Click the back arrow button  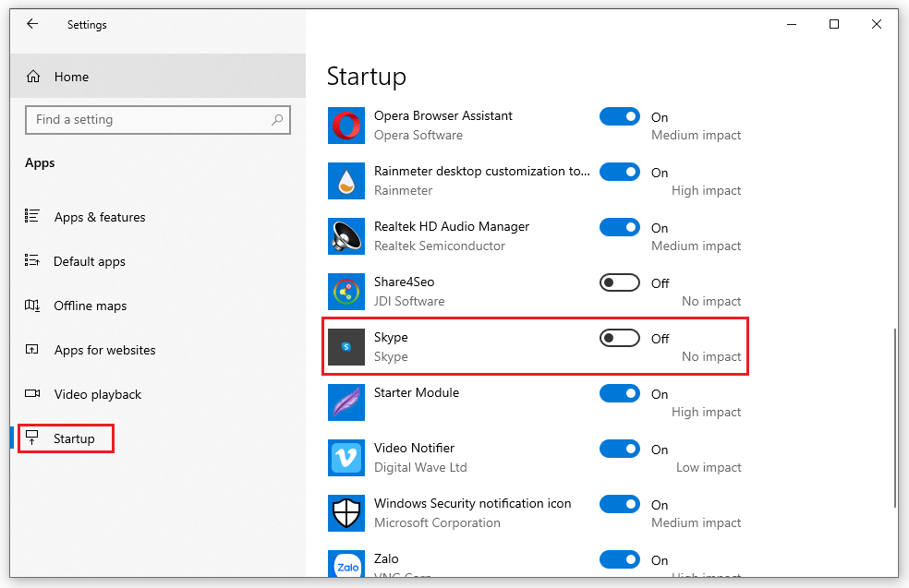[x=32, y=24]
